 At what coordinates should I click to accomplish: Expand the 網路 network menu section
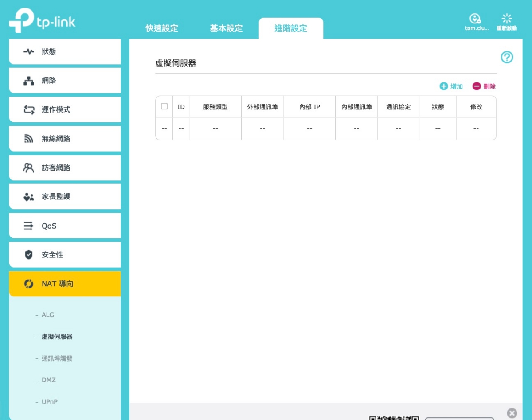point(65,81)
